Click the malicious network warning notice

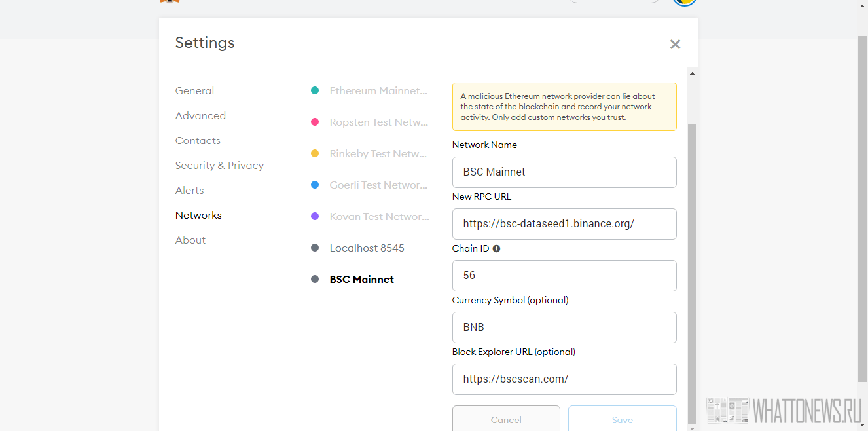(x=564, y=107)
